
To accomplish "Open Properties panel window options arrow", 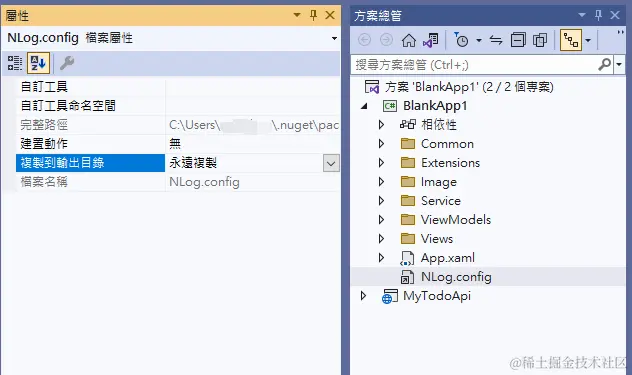I will click(297, 15).
